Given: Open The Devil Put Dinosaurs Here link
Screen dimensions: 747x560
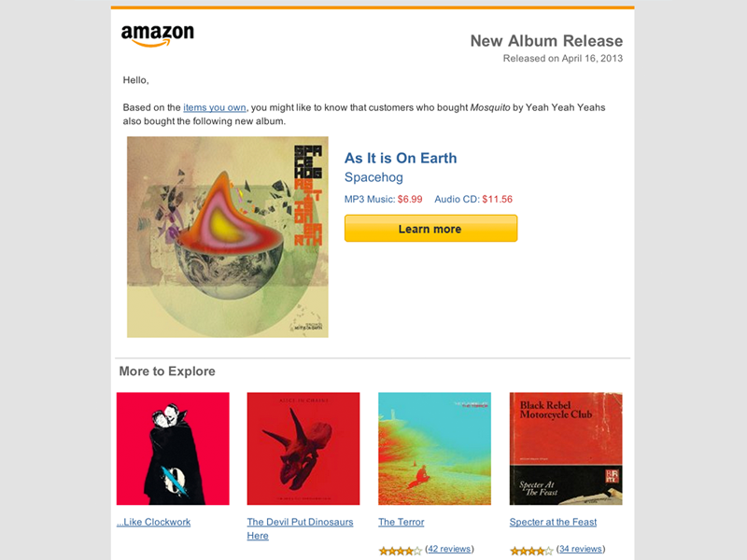Looking at the screenshot, I should click(x=300, y=528).
